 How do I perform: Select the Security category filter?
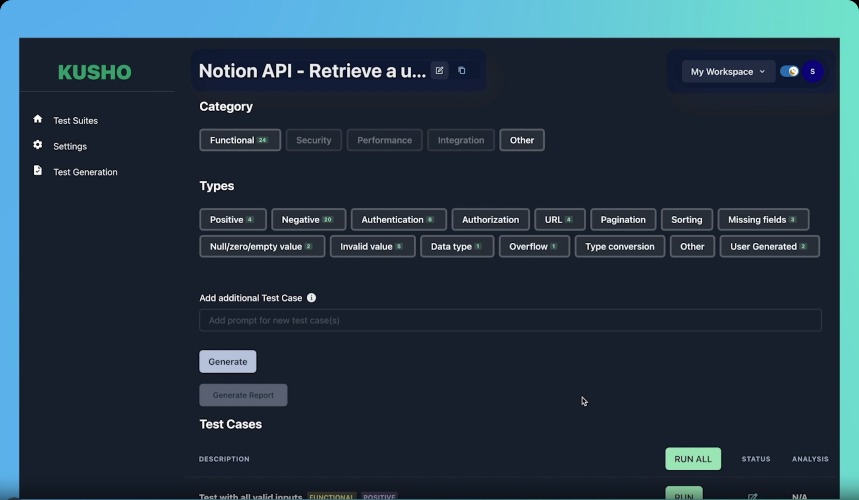pos(314,140)
